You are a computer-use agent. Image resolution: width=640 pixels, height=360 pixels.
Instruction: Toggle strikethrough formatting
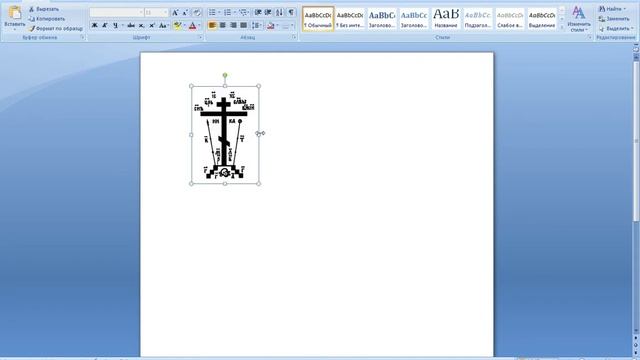click(x=131, y=25)
